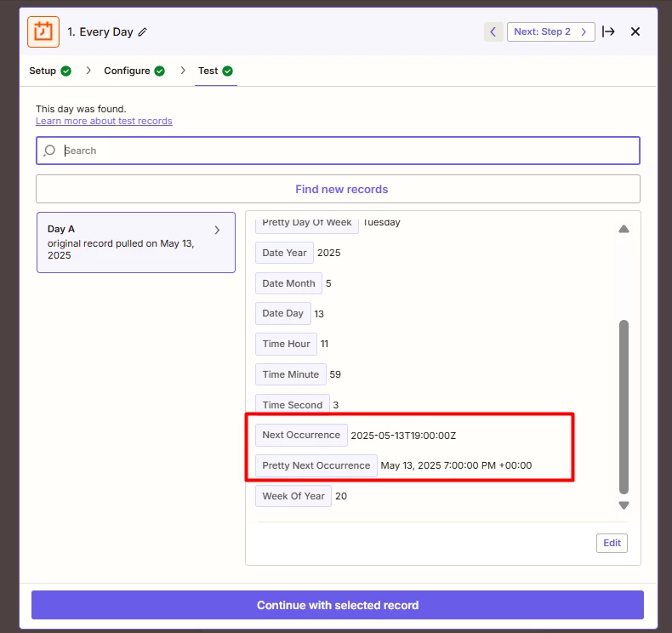Click the Edit button for the record
Screen dimensions: 672x633
pos(612,543)
